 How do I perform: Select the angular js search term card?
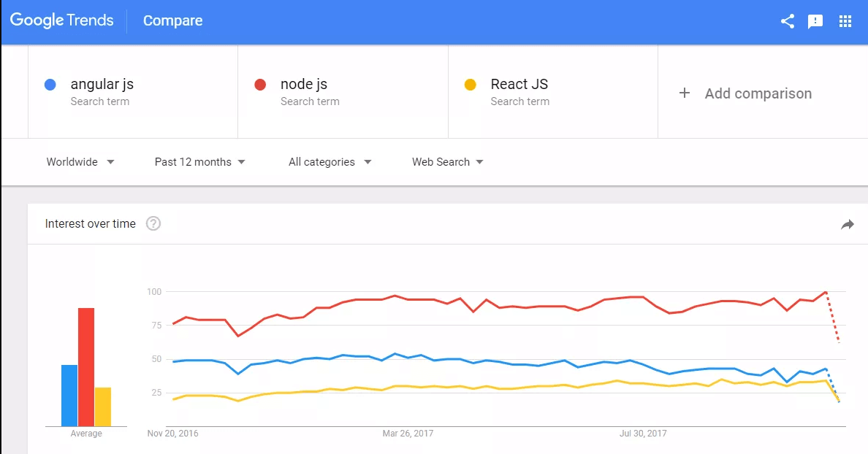point(132,91)
